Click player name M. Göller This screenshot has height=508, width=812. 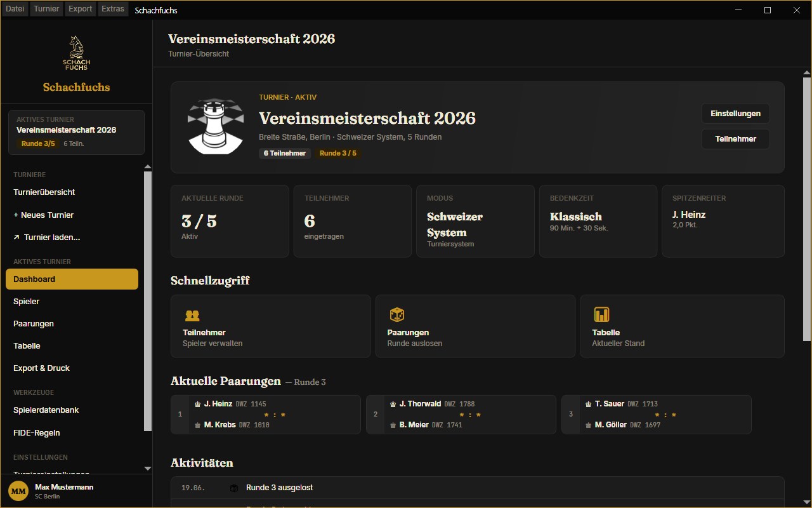(611, 425)
